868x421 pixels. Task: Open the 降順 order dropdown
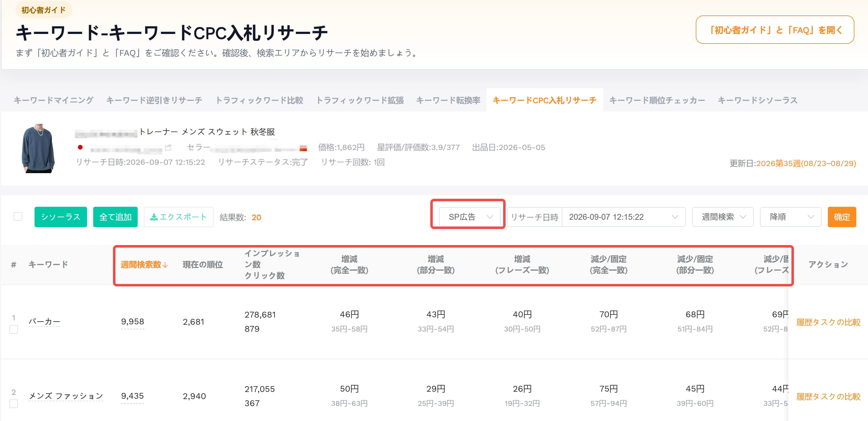click(790, 217)
